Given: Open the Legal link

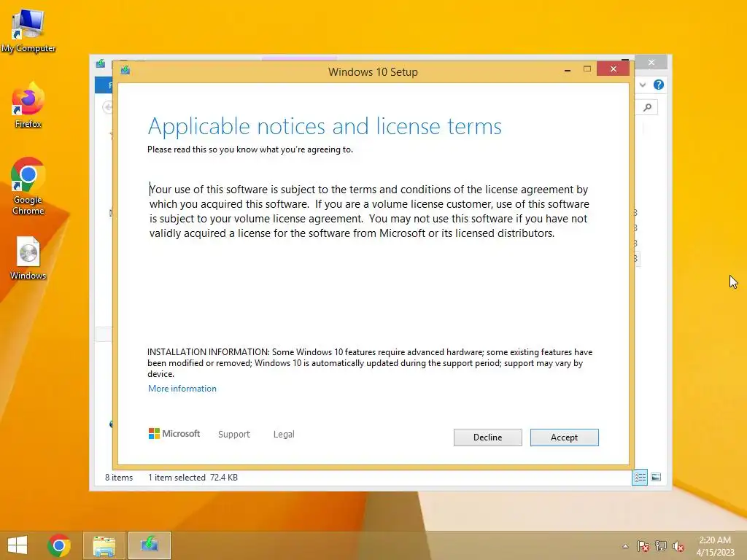Looking at the screenshot, I should pos(284,435).
